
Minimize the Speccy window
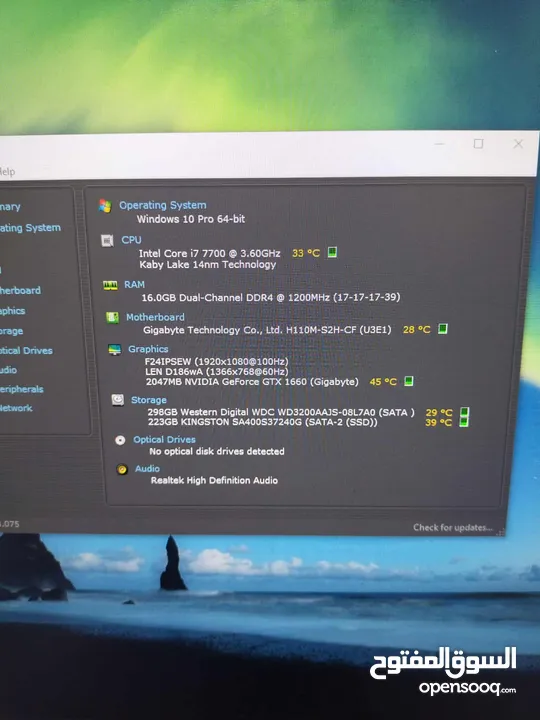pos(439,144)
